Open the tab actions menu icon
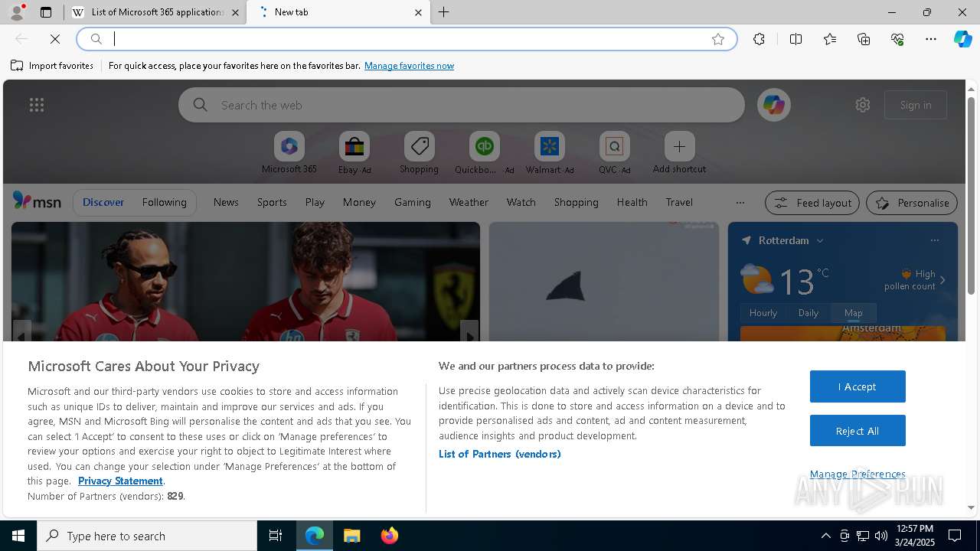Screen dimensions: 980x551 pos(46,12)
